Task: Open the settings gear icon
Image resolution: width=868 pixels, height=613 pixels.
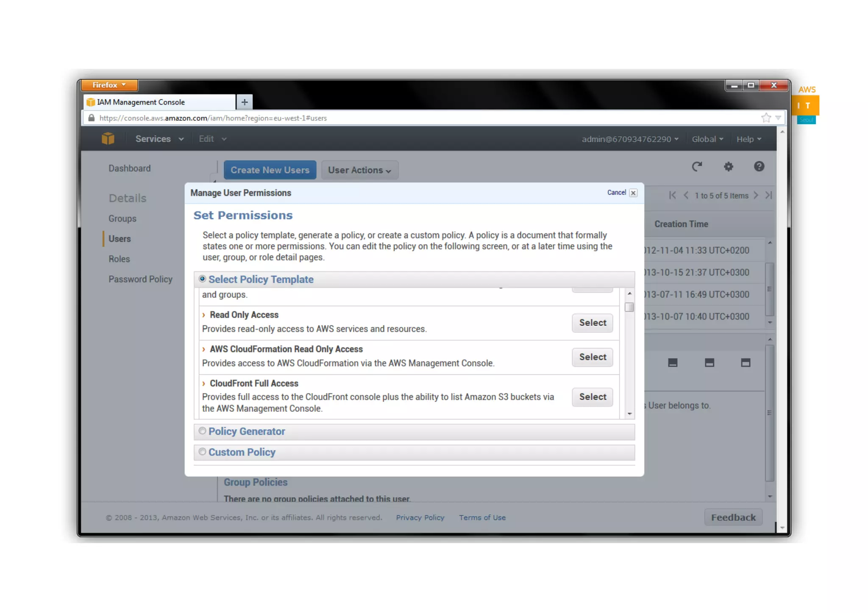Action: pos(728,166)
